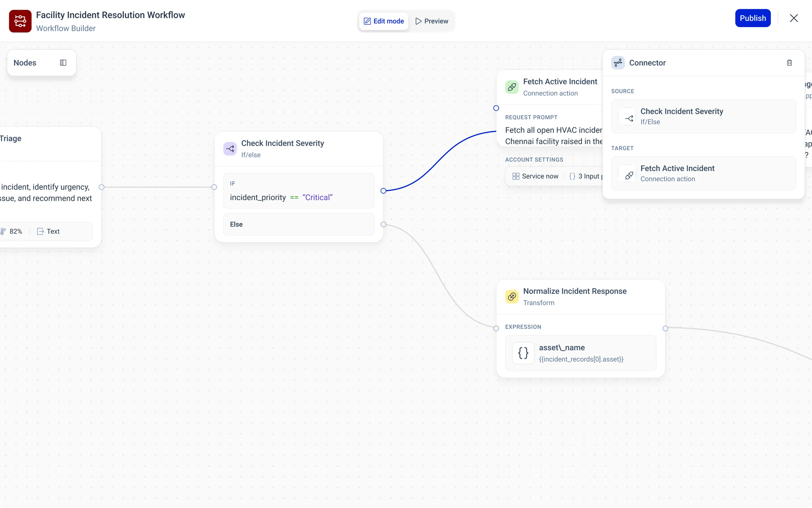The width and height of the screenshot is (812, 508).
Task: Open the Source card Check Incident Severity
Action: click(703, 116)
